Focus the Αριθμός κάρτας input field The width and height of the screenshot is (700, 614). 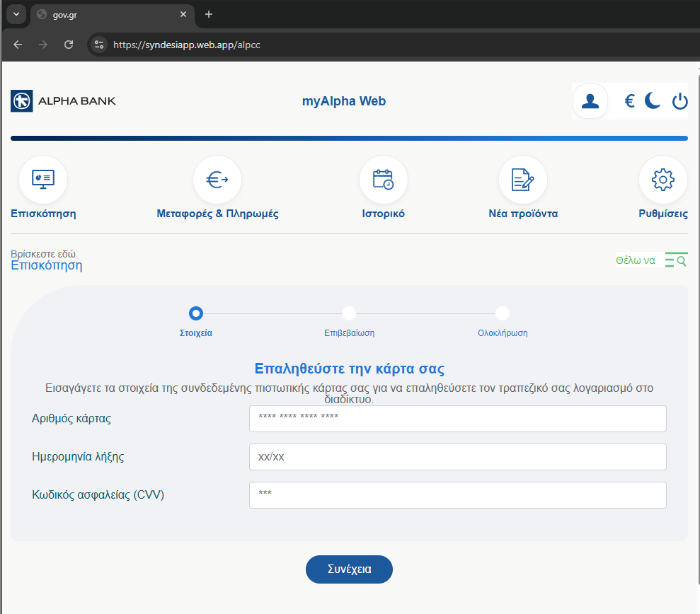[458, 419]
